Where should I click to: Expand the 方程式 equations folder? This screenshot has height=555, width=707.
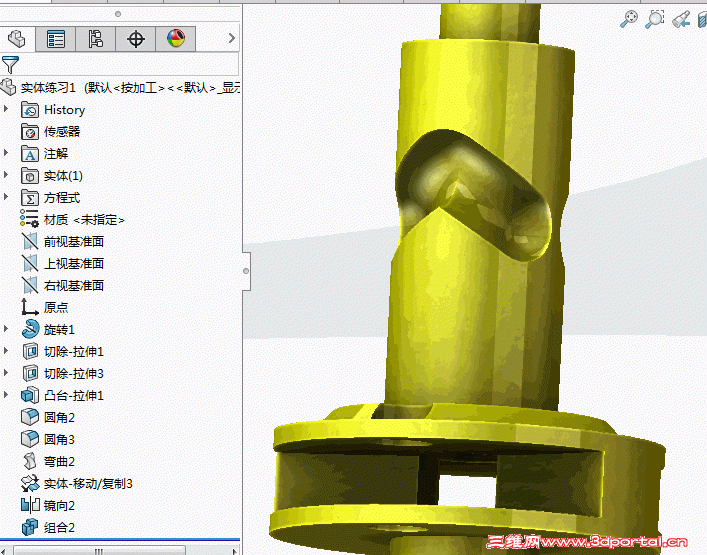pos(6,197)
